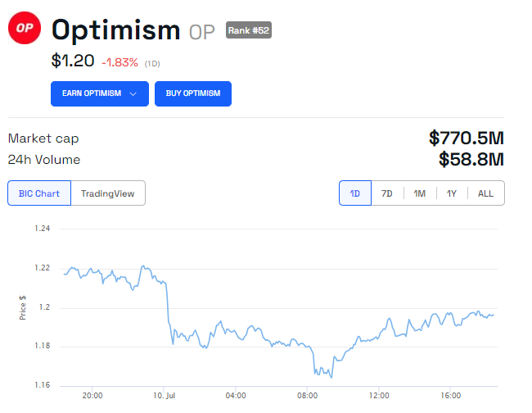The height and width of the screenshot is (413, 532).
Task: Click the 08:00 label on the time axis
Action: [x=307, y=394]
